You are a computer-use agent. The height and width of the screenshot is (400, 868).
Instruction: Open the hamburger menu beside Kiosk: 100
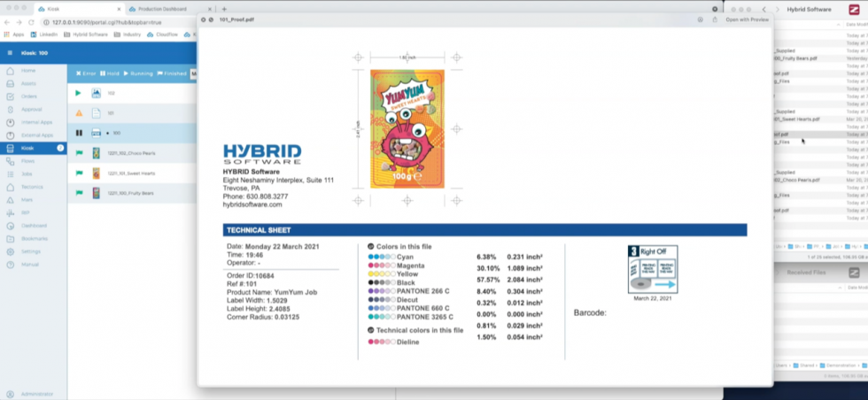point(10,53)
